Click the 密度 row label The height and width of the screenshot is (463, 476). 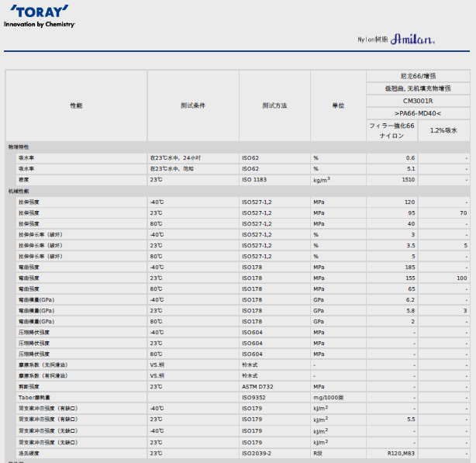(25, 179)
